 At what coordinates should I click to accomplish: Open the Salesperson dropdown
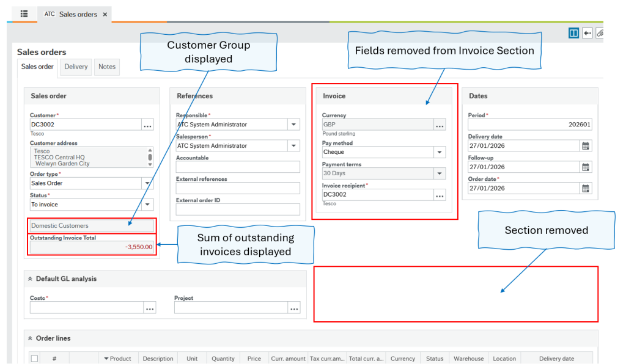point(294,145)
